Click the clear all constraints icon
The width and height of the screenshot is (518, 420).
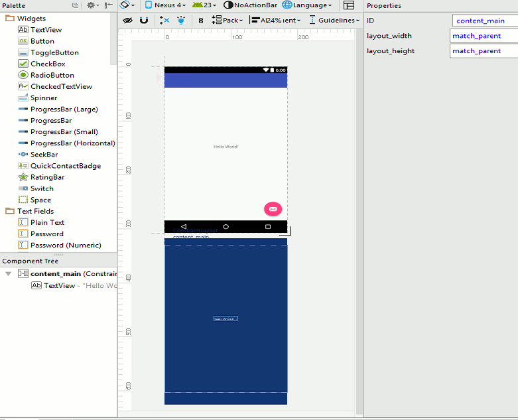click(164, 21)
